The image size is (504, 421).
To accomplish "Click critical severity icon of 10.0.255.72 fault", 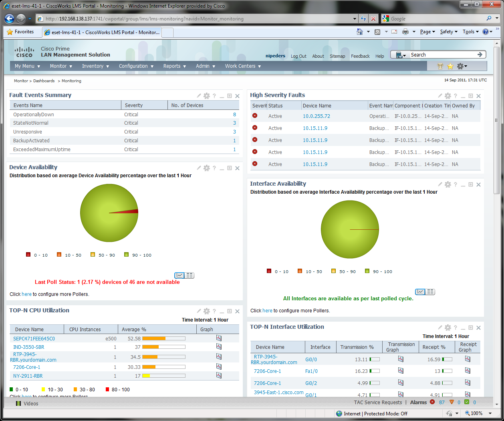I will click(x=255, y=115).
